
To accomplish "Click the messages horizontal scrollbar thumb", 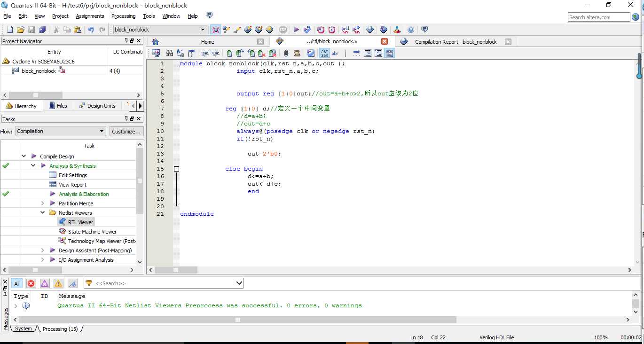I will coord(238,320).
